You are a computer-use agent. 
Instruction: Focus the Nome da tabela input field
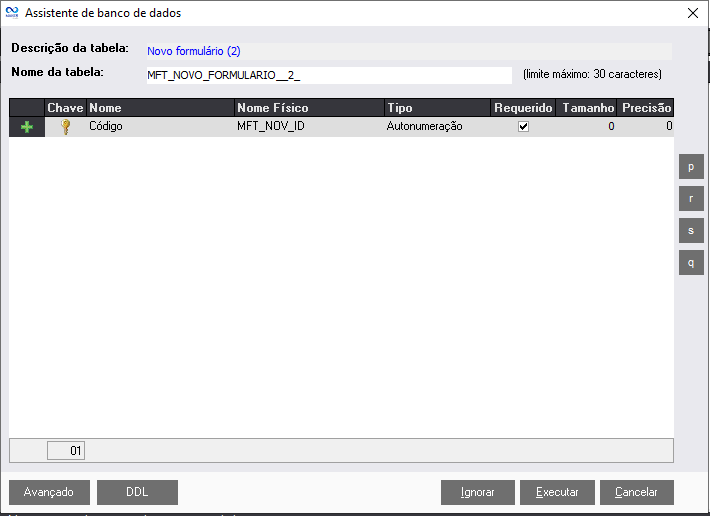pos(328,76)
